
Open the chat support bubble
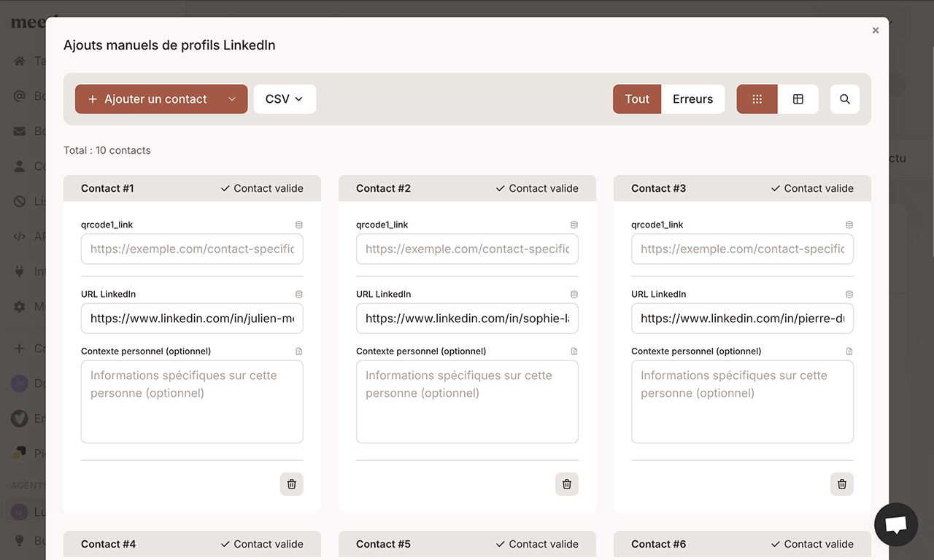[x=895, y=524]
